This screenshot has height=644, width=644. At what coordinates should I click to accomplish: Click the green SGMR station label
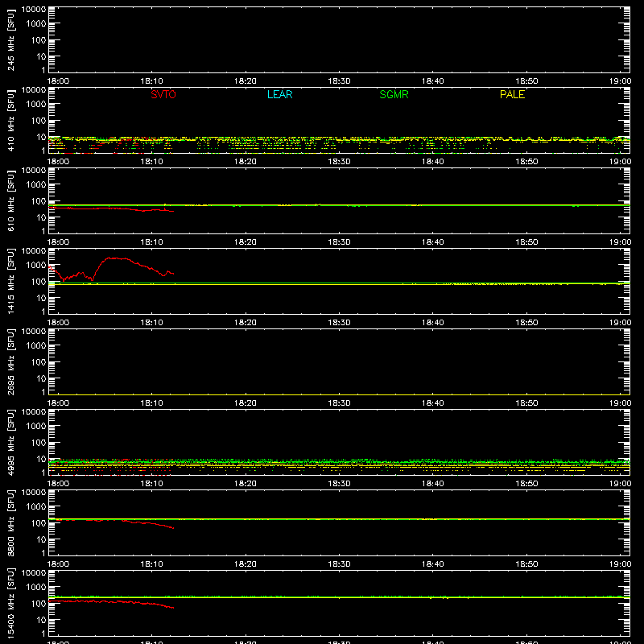[x=394, y=94]
